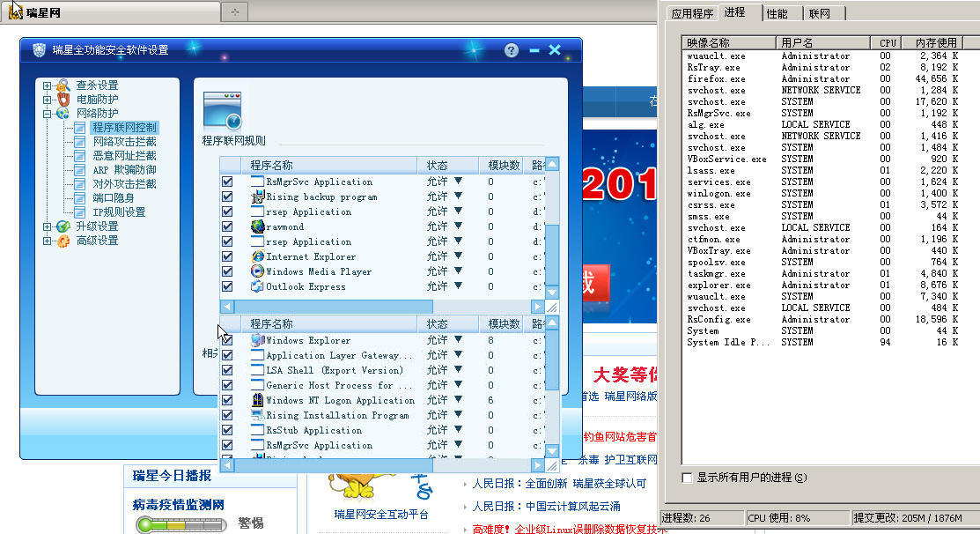Open IP规则设置 settings page

click(x=119, y=212)
